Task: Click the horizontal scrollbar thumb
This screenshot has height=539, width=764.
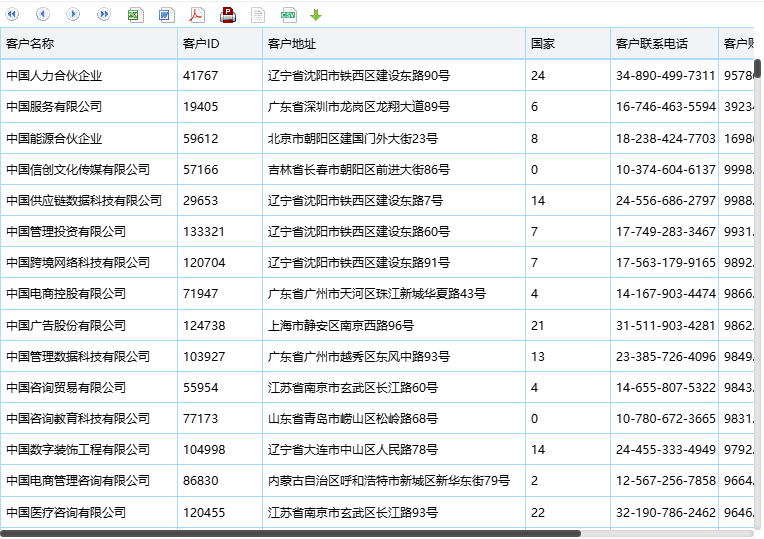Action: [290, 534]
